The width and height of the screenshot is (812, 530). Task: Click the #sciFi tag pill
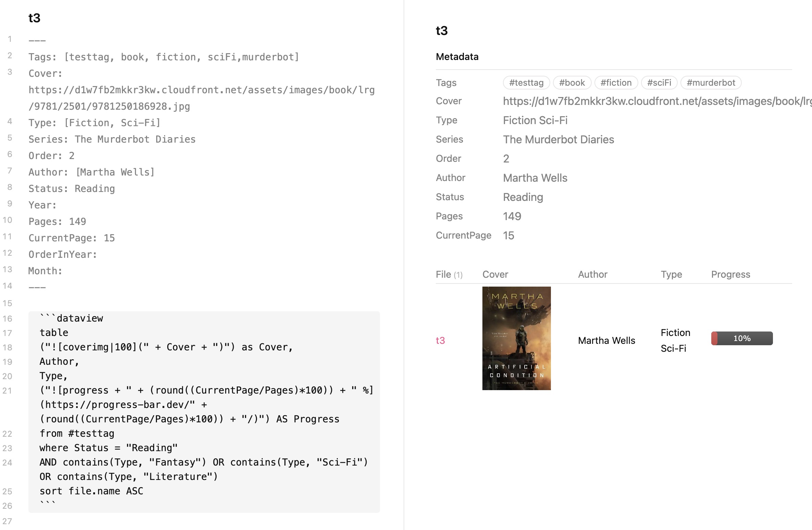coord(659,83)
